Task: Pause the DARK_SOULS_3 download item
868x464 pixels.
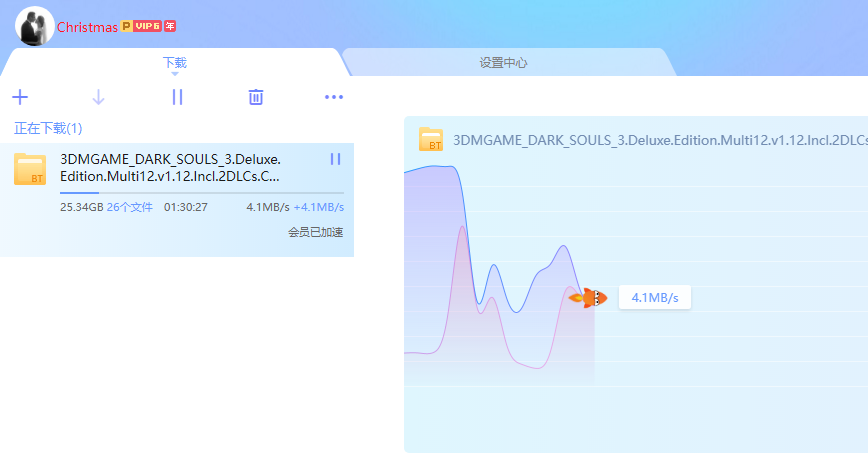Action: point(335,159)
